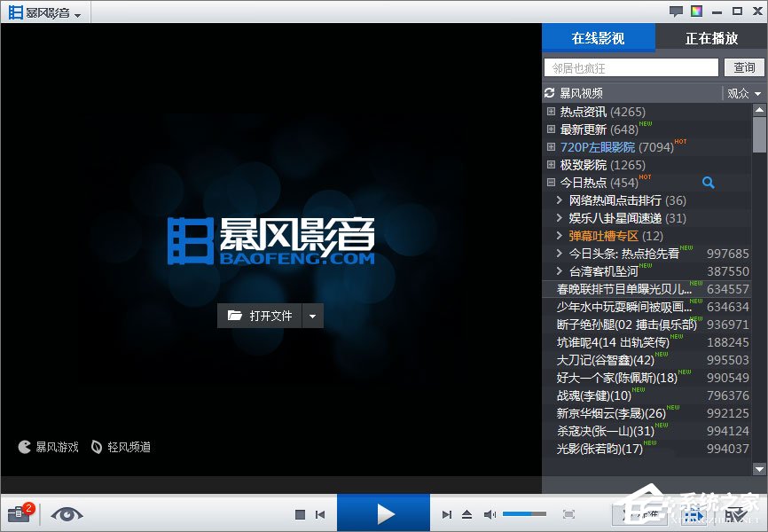
Task: Skip to the next video
Action: (448, 513)
